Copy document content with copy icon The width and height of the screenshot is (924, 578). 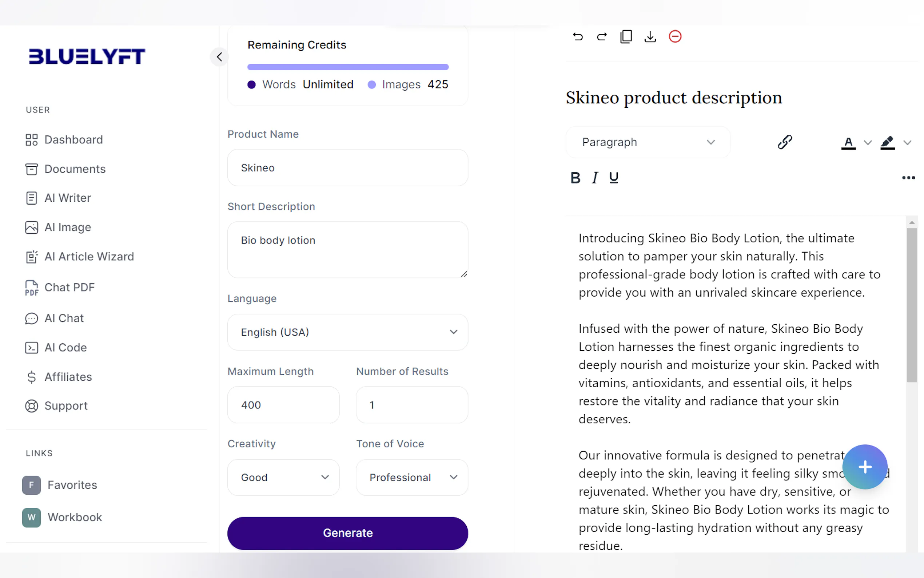point(626,37)
